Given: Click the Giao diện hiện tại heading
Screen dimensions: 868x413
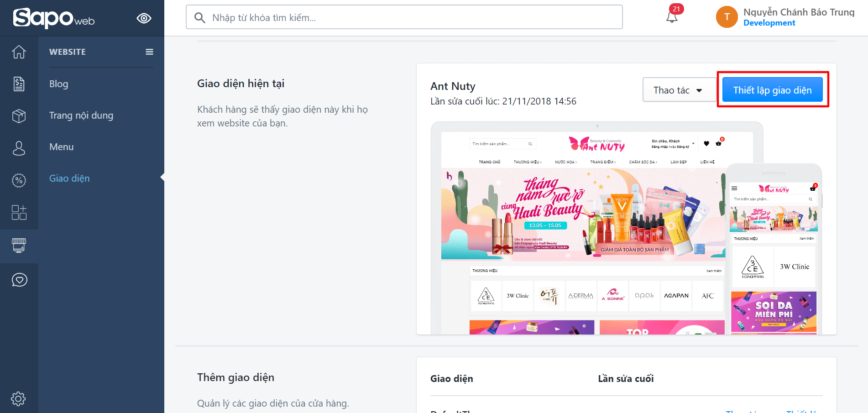Looking at the screenshot, I should click(x=241, y=84).
